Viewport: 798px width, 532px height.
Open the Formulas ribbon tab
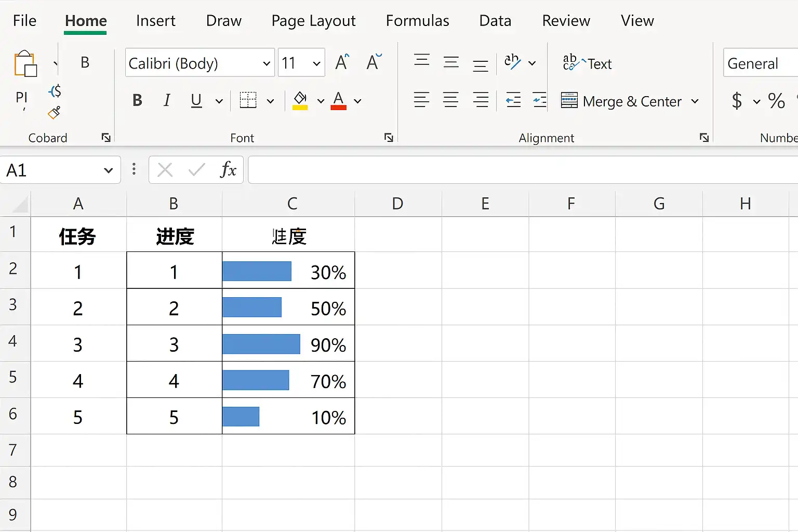tap(417, 21)
